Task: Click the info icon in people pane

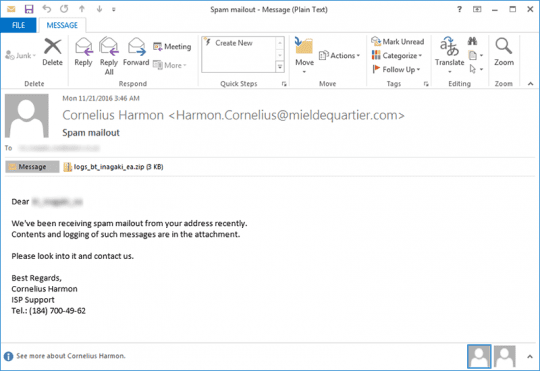Action: [8, 356]
